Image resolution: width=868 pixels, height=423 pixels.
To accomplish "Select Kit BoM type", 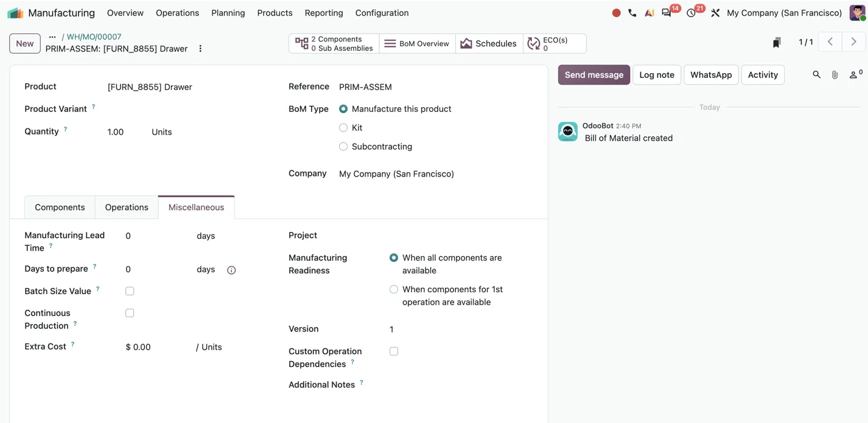I will (x=343, y=128).
